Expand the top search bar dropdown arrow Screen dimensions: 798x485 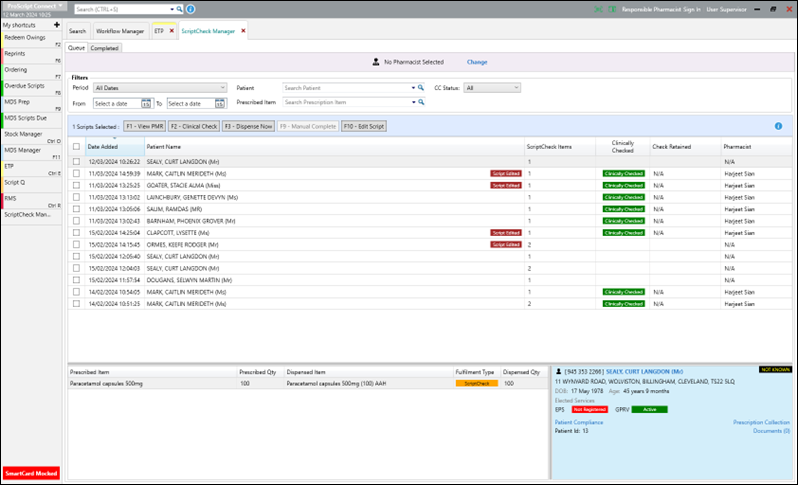click(x=172, y=9)
